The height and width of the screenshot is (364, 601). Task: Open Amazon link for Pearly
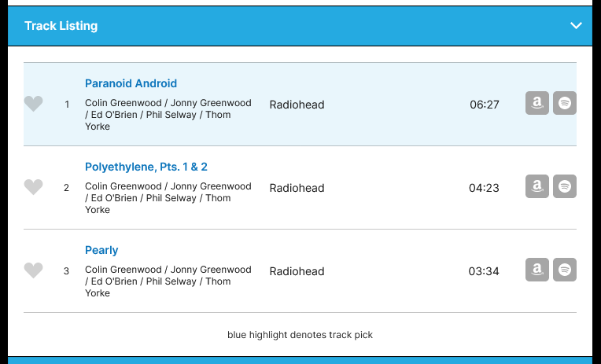[x=537, y=270]
